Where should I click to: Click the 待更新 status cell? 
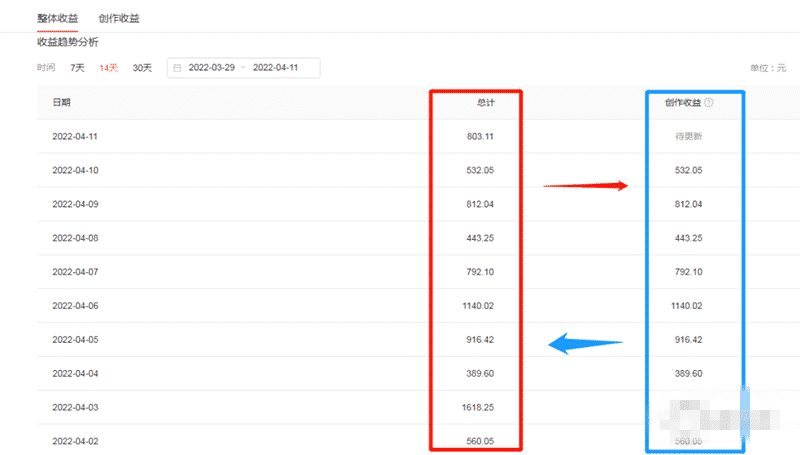coord(689,136)
